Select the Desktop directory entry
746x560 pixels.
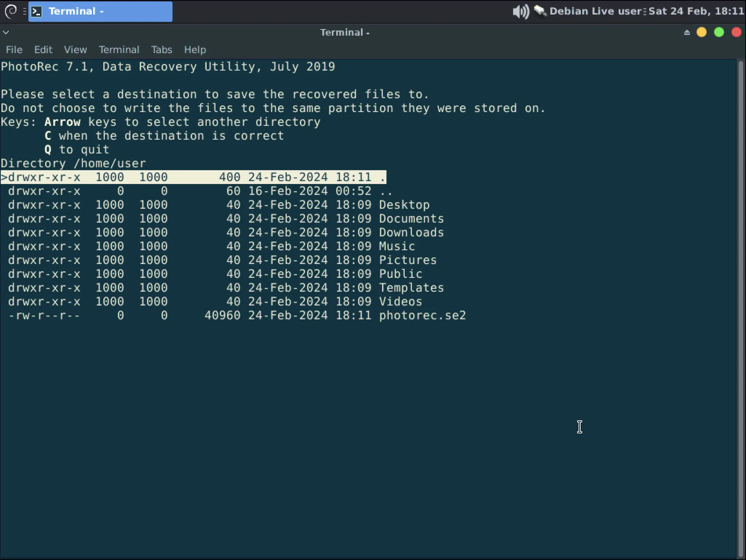point(404,205)
